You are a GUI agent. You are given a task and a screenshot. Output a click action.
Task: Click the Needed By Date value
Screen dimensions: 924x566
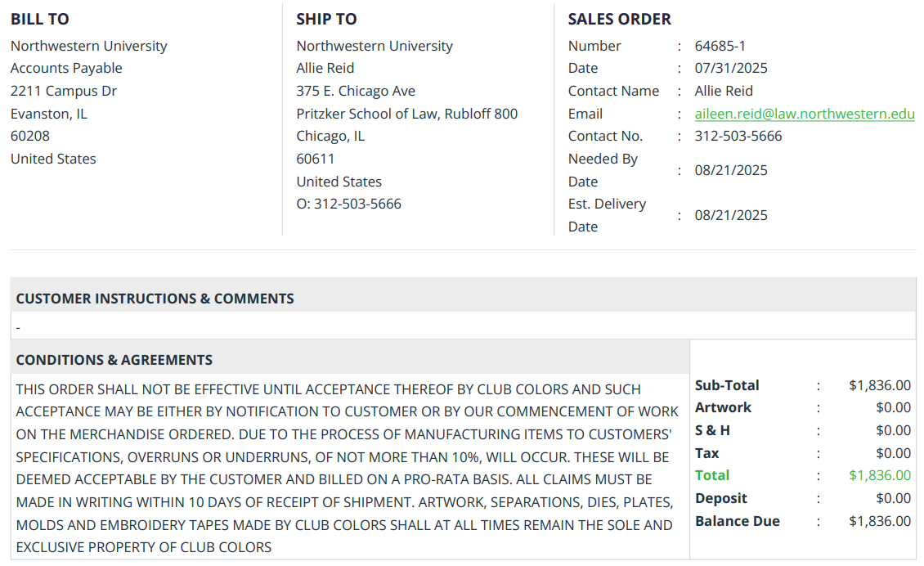(x=731, y=170)
